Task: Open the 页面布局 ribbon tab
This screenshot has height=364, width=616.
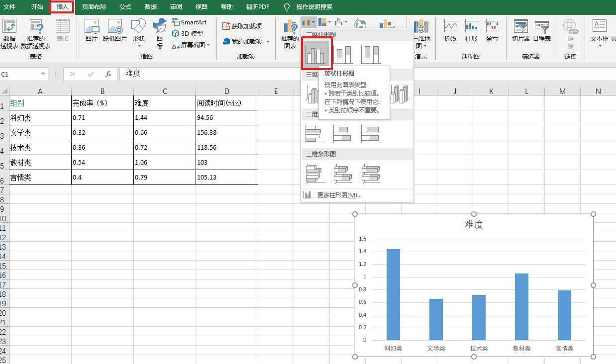Action: pyautogui.click(x=94, y=7)
